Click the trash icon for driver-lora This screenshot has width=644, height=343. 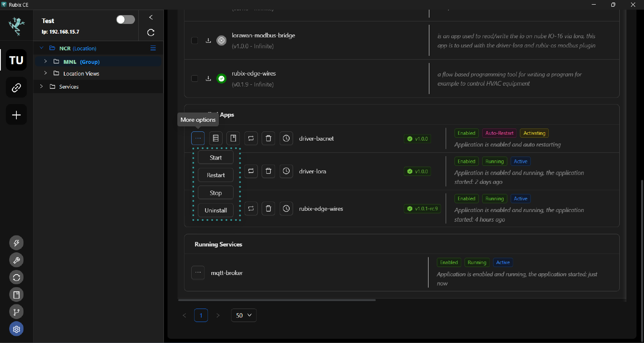click(269, 171)
